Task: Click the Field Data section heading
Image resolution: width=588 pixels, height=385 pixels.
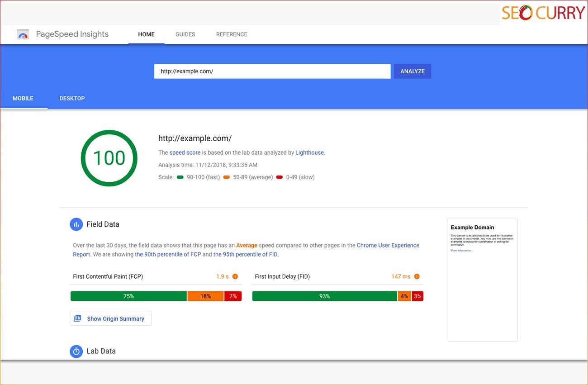Action: (x=103, y=224)
